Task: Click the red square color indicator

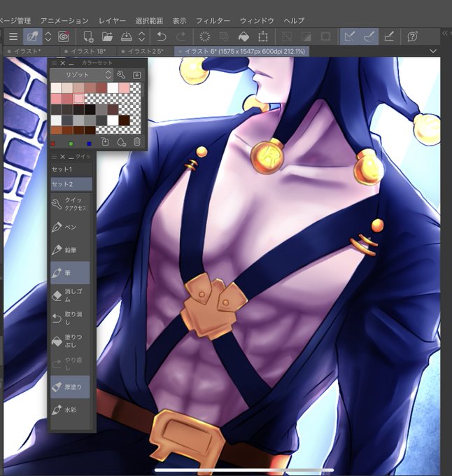Action: pos(53,143)
